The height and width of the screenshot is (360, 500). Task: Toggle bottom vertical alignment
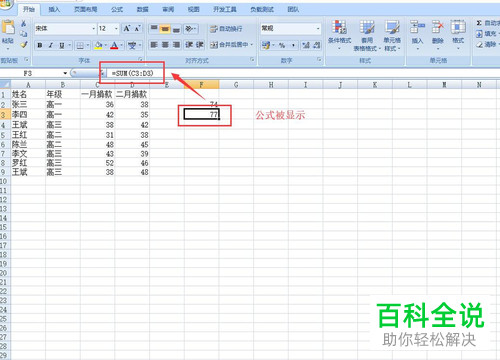pos(176,29)
